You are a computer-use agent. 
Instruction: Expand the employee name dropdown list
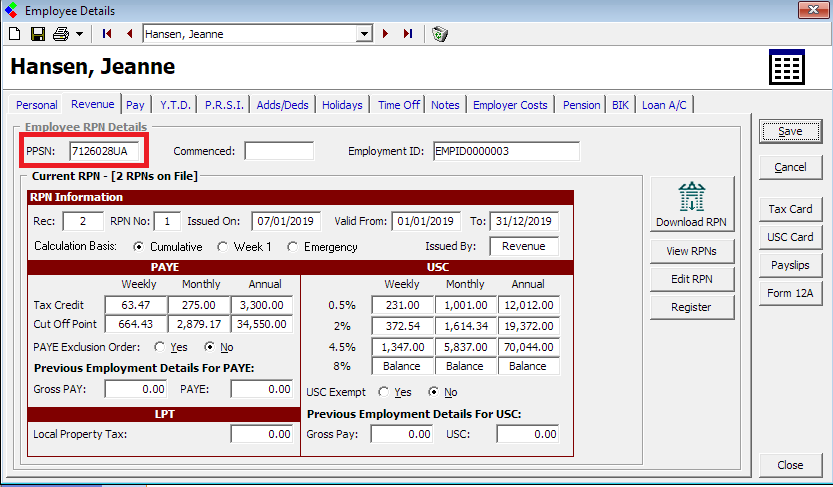(364, 34)
